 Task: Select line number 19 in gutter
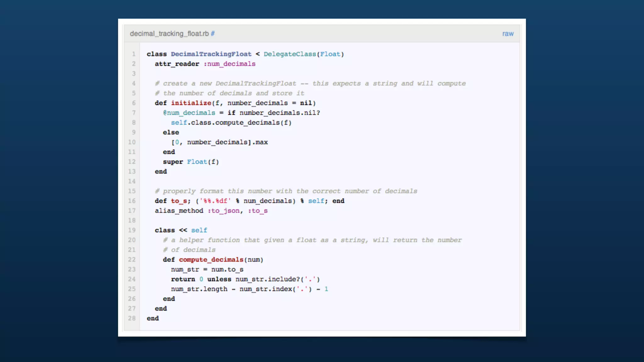point(132,230)
